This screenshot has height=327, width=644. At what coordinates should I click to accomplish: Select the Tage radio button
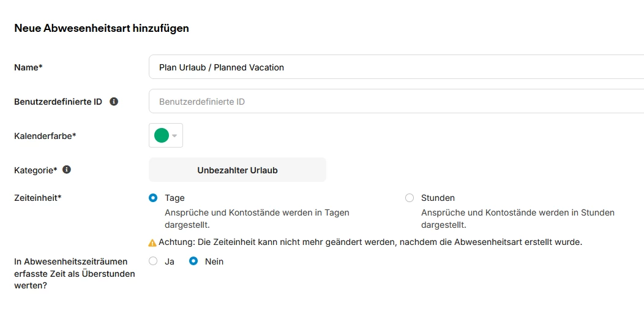(153, 198)
